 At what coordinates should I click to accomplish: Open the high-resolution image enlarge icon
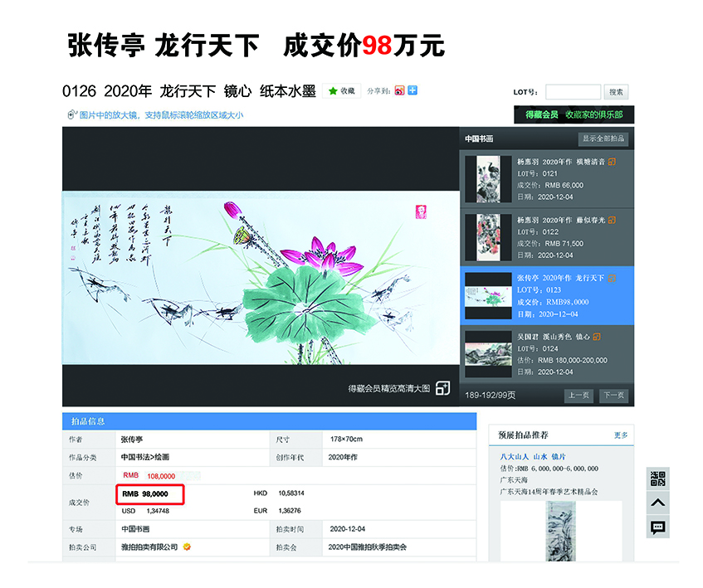pyautogui.click(x=442, y=388)
